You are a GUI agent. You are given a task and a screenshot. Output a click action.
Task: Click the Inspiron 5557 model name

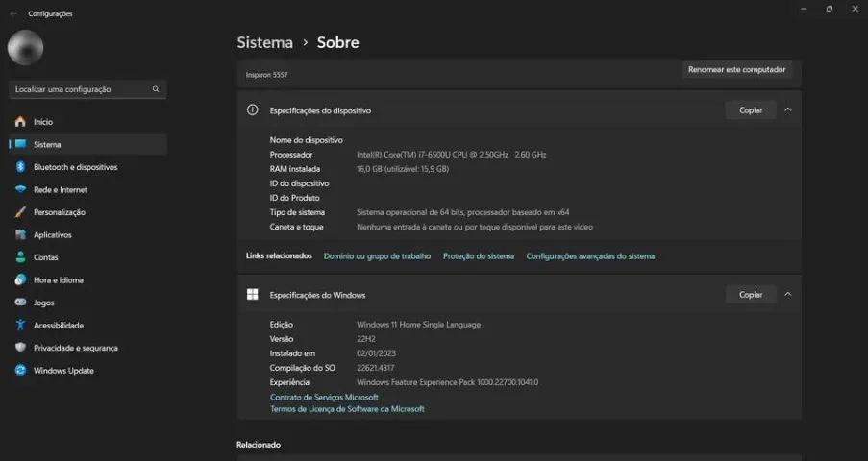click(267, 75)
